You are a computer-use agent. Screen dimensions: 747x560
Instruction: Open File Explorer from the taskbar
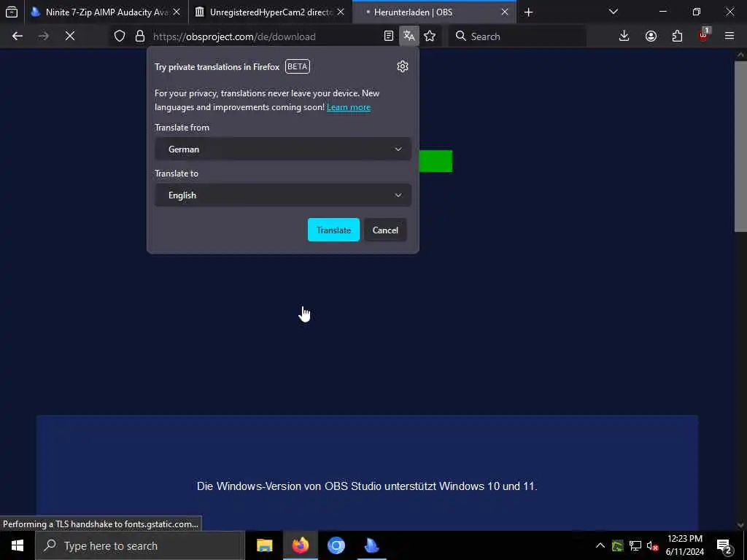(264, 545)
